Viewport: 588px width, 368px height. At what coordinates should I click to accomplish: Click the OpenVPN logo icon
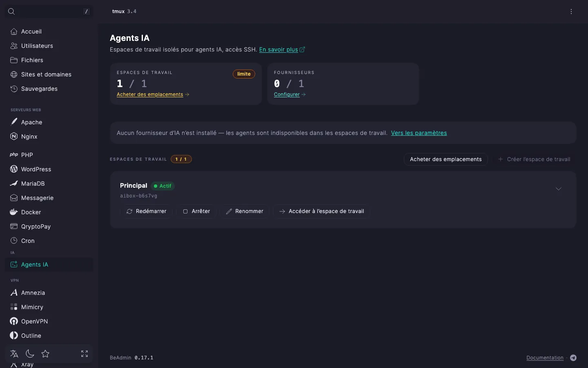[14, 321]
